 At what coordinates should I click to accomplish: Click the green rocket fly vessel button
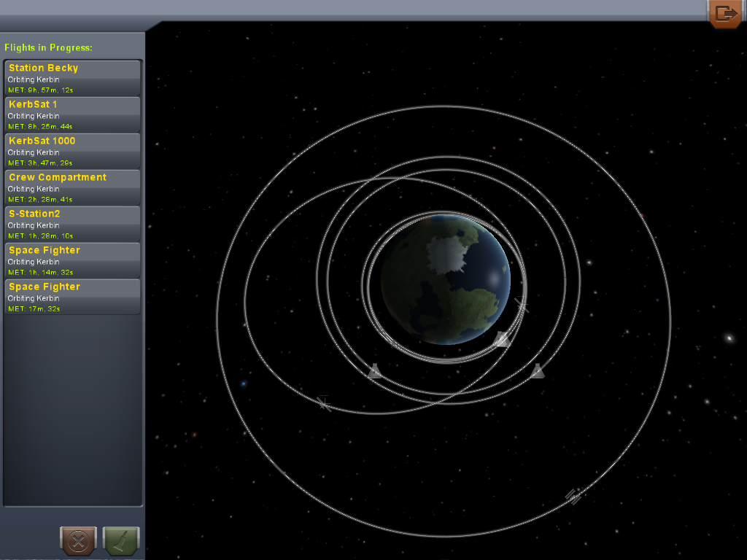click(x=121, y=541)
